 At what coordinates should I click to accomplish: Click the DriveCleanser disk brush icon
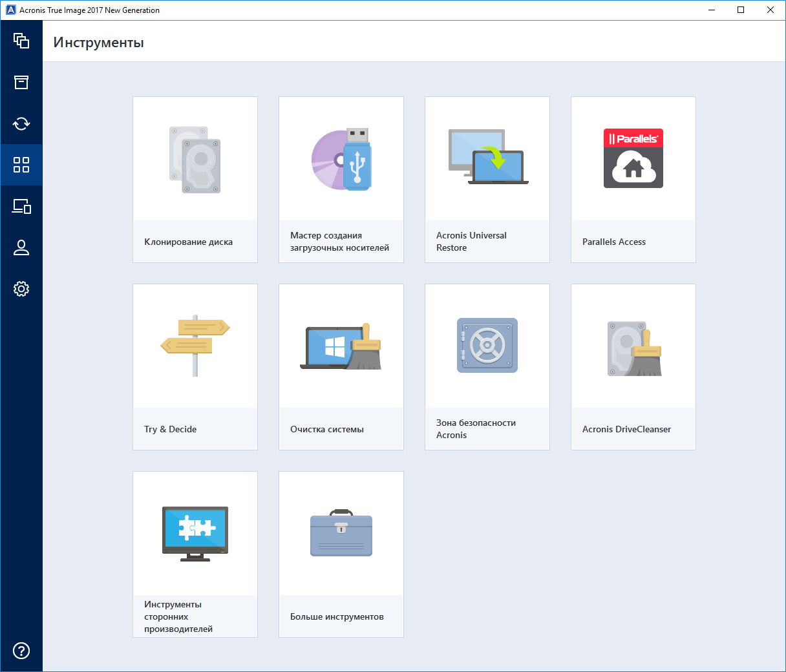click(635, 349)
